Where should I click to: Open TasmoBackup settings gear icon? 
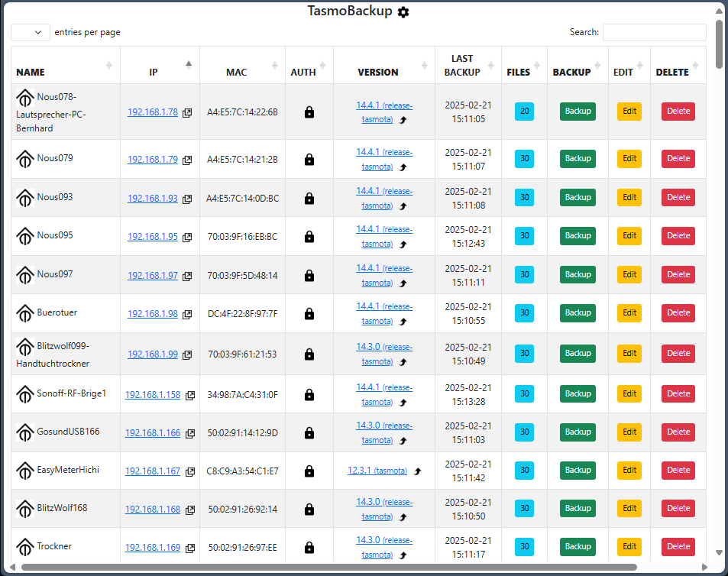(x=403, y=12)
